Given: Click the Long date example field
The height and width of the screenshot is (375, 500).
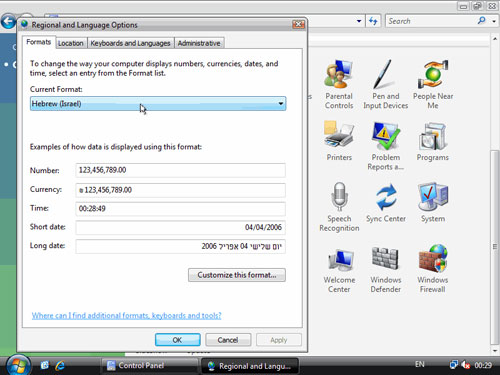Looking at the screenshot, I should (x=180, y=246).
